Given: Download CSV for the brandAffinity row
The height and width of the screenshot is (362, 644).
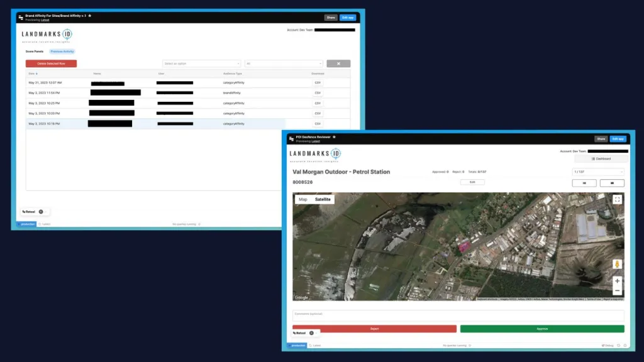Looking at the screenshot, I should point(318,92).
